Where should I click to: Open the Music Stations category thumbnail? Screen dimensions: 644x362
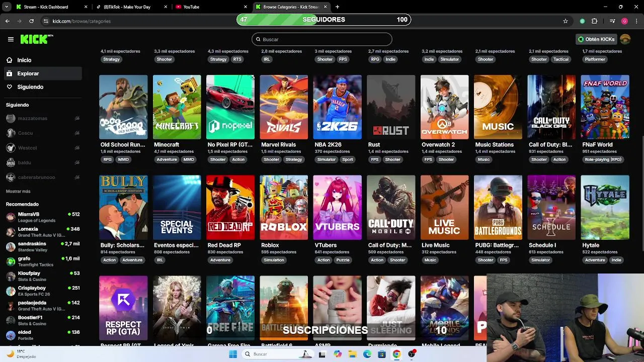[498, 107]
